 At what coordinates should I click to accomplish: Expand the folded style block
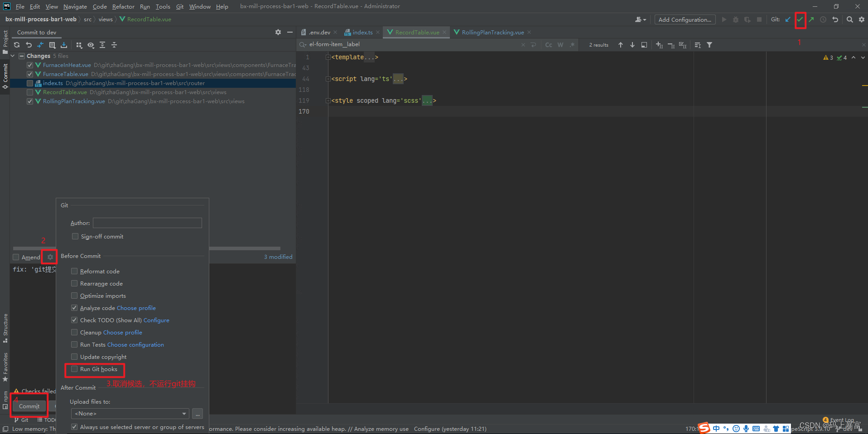328,100
